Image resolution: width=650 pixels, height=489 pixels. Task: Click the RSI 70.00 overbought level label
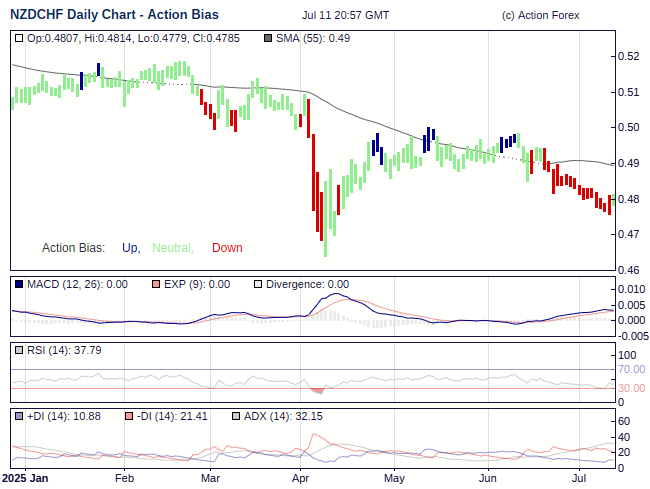(631, 370)
